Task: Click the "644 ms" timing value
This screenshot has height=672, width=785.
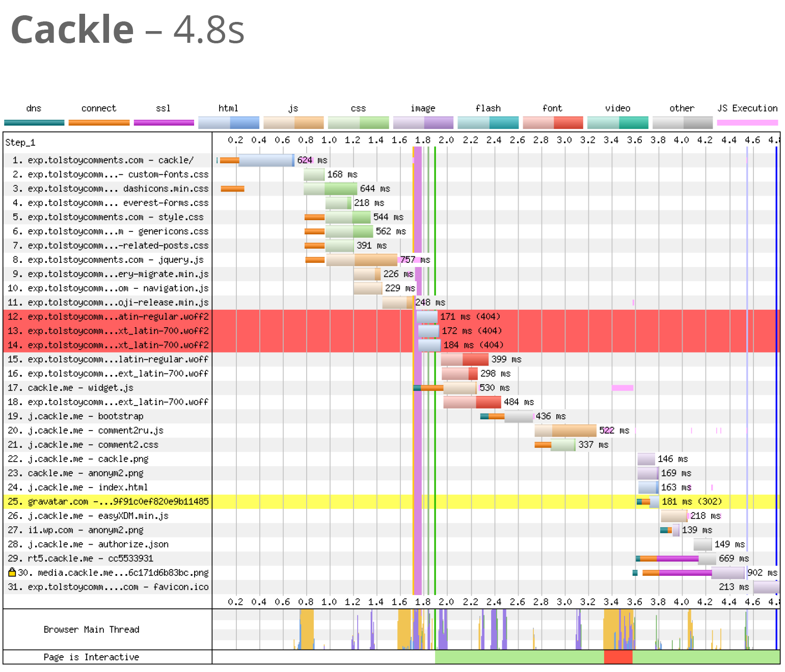Action: (x=375, y=189)
